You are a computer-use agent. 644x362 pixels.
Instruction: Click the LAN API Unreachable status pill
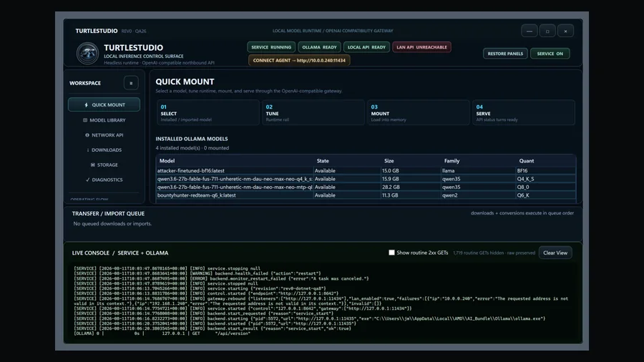(421, 47)
